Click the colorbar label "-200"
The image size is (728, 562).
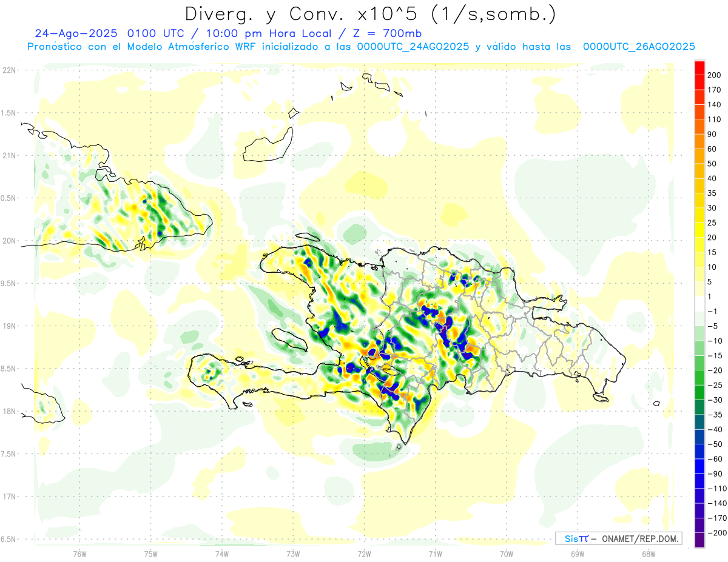click(718, 533)
